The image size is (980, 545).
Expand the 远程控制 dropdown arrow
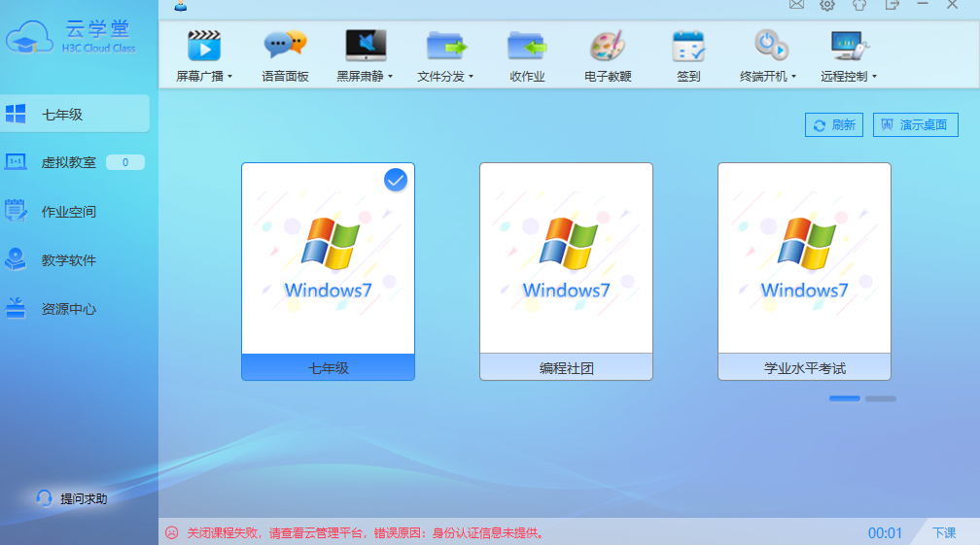pos(874,76)
